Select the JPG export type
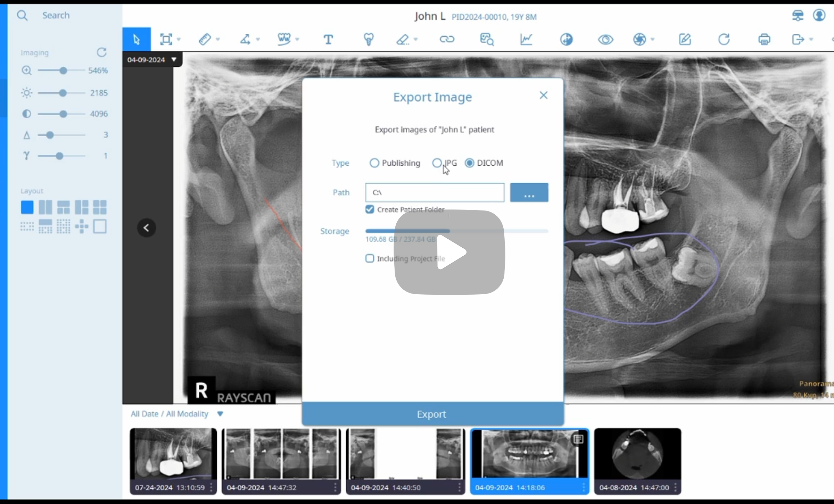Viewport: 834px width, 504px height. point(437,163)
